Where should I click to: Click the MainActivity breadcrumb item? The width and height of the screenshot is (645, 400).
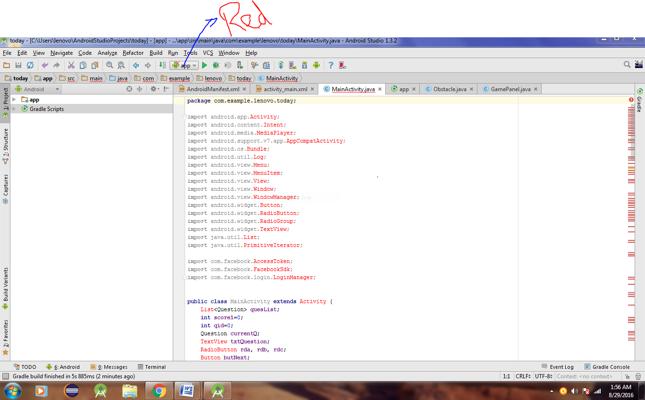pos(278,78)
